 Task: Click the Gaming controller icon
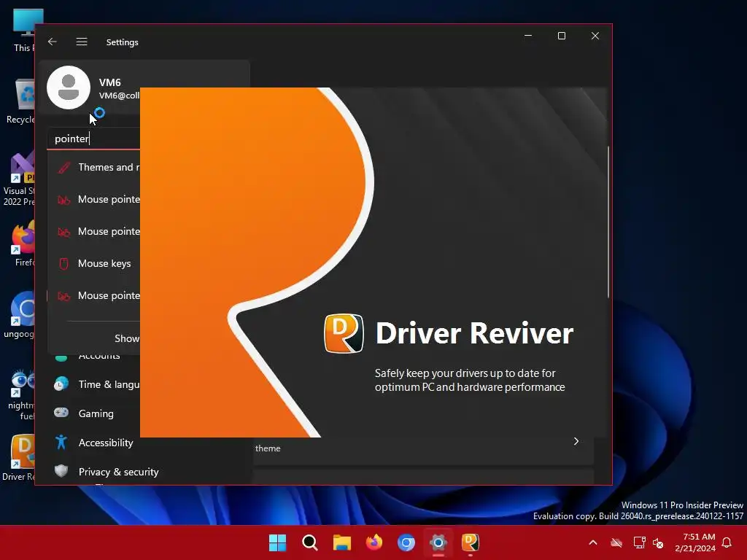61,413
